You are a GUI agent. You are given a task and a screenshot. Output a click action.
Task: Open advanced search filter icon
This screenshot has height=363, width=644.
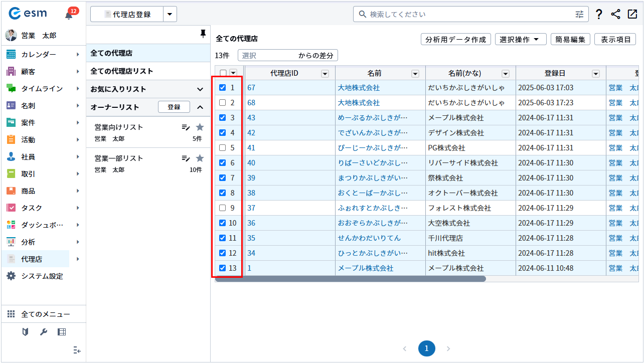tap(580, 14)
